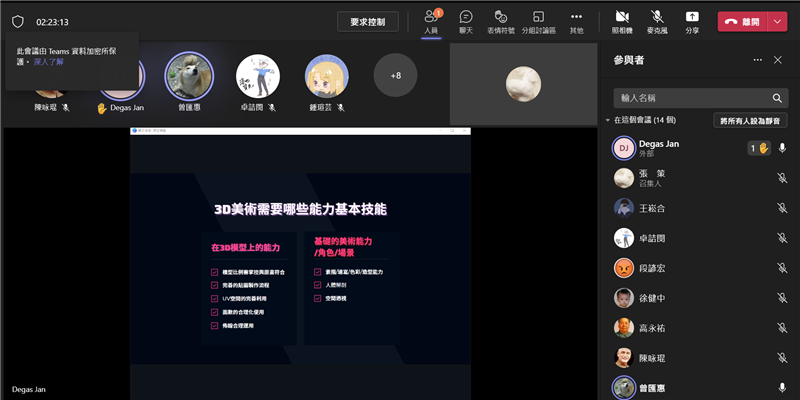Close the 參與者 participants panel

(x=778, y=60)
